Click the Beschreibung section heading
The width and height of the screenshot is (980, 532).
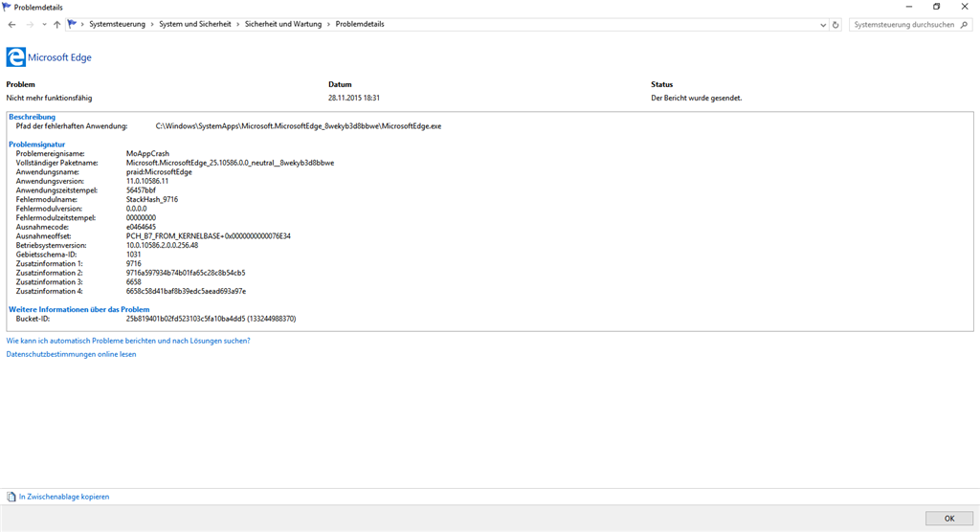(32, 117)
